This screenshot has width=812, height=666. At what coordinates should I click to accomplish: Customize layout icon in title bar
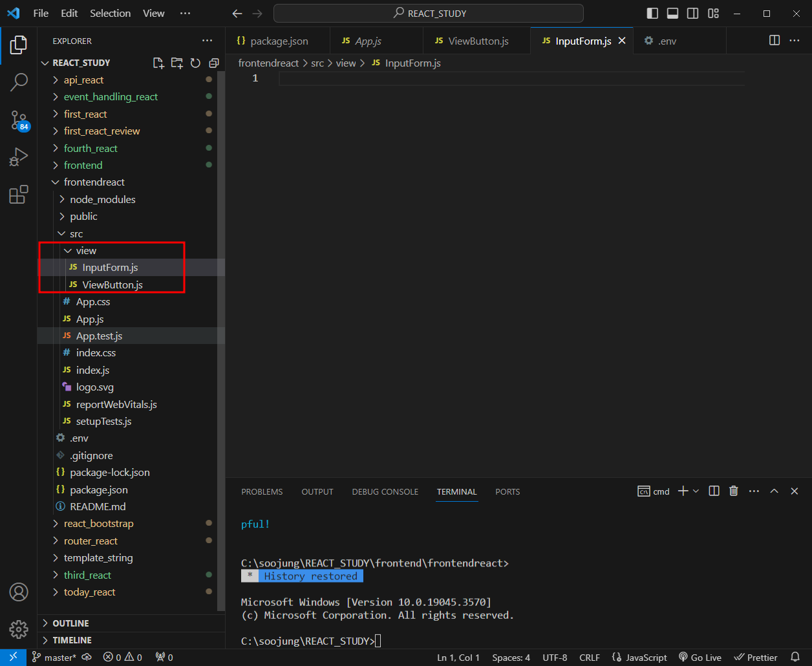coord(713,14)
